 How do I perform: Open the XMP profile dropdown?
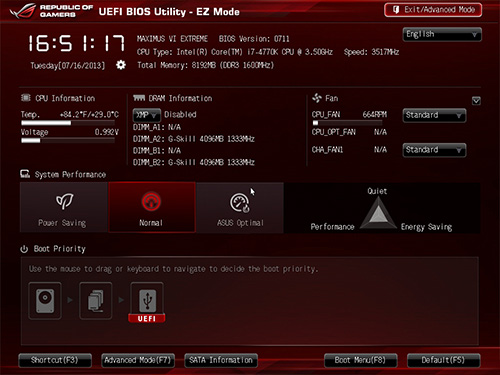[x=147, y=115]
